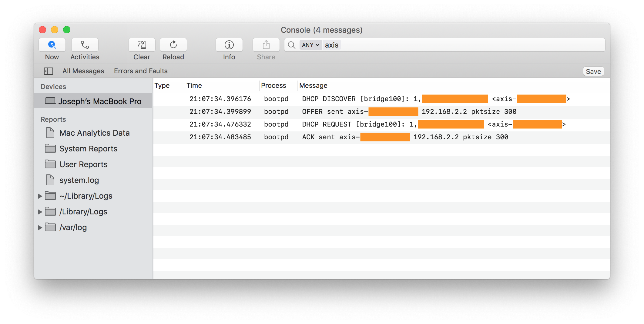Switch to Errors and Faults filter
Image resolution: width=644 pixels, height=324 pixels.
tap(141, 71)
